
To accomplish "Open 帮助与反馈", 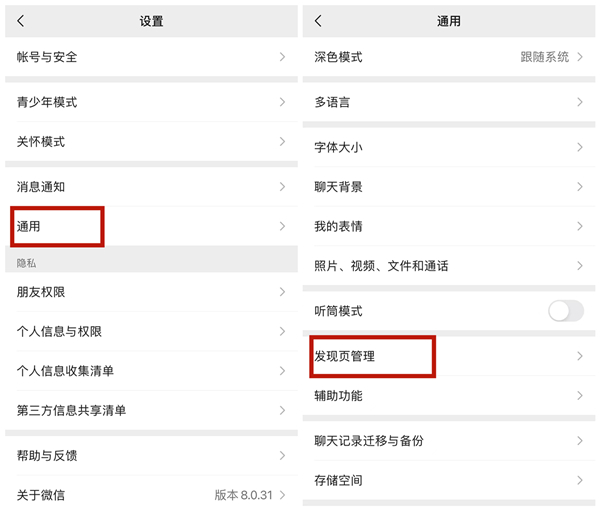I will tap(151, 455).
